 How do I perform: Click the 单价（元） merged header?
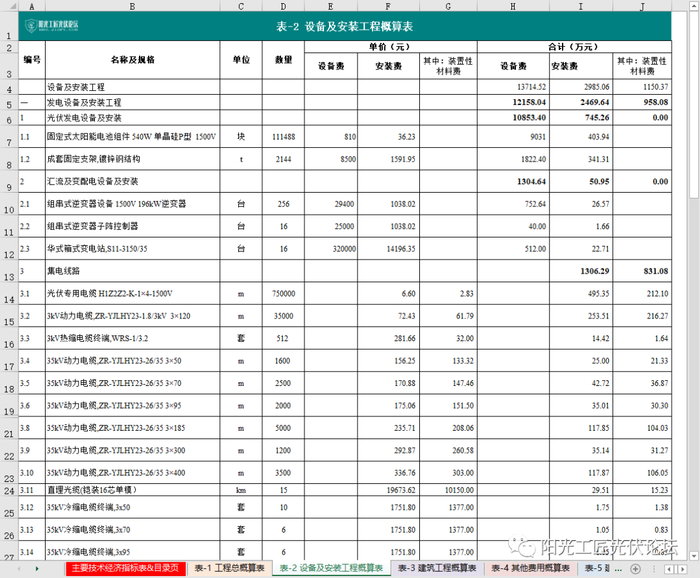(x=391, y=46)
